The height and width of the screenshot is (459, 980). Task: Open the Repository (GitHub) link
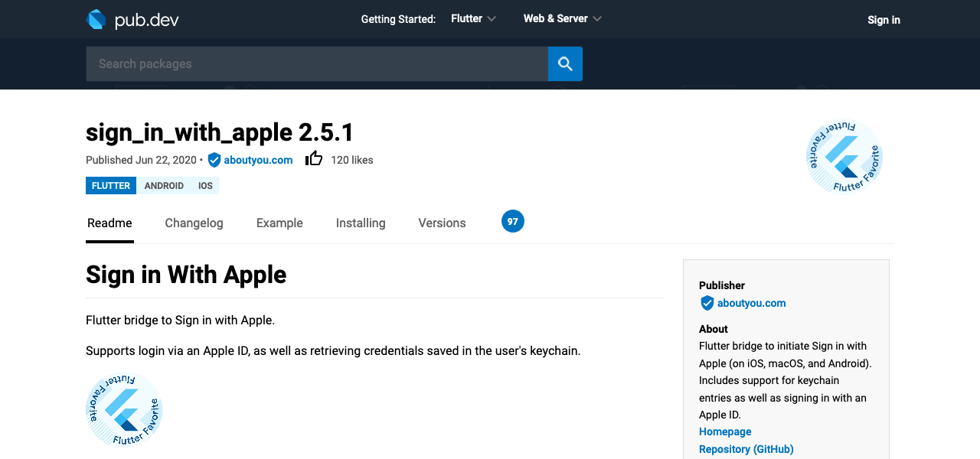click(746, 449)
